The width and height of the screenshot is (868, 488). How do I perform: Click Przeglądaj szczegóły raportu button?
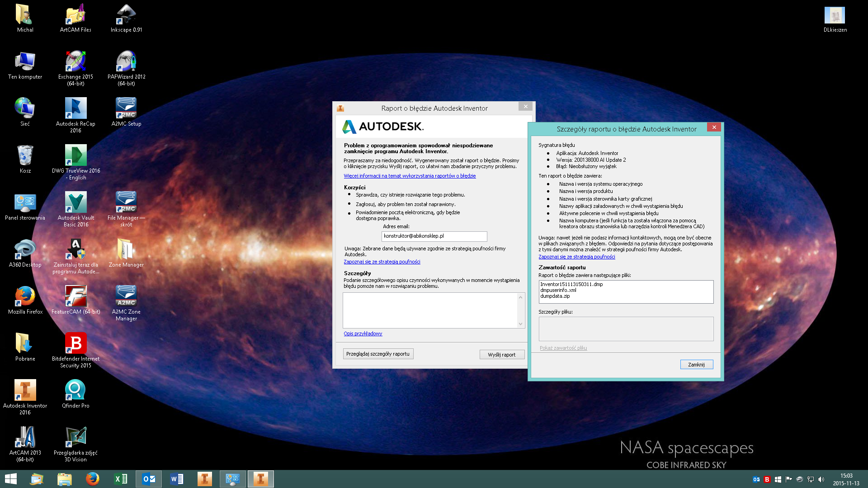point(378,354)
